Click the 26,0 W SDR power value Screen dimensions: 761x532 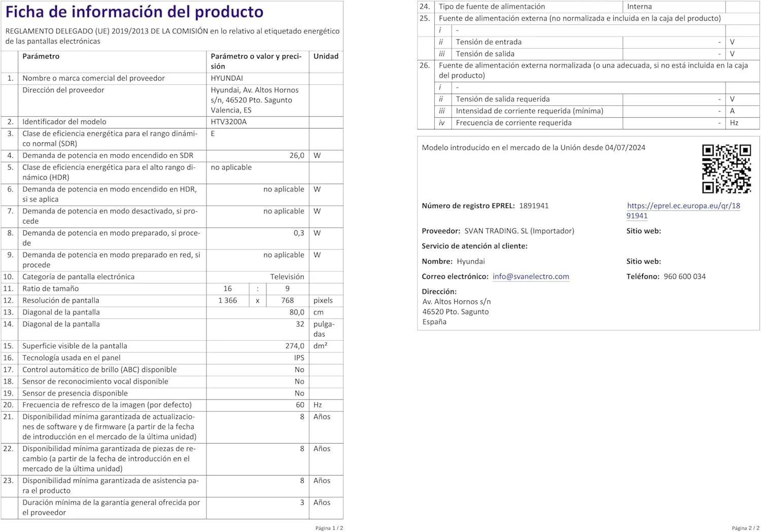coord(297,156)
